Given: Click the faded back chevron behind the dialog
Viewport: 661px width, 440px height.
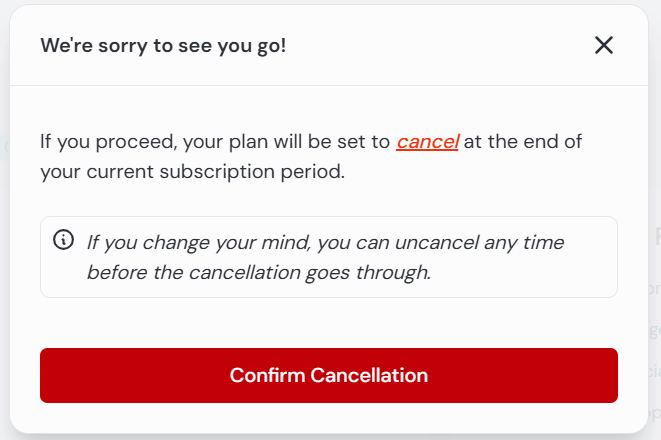Looking at the screenshot, I should (6, 147).
